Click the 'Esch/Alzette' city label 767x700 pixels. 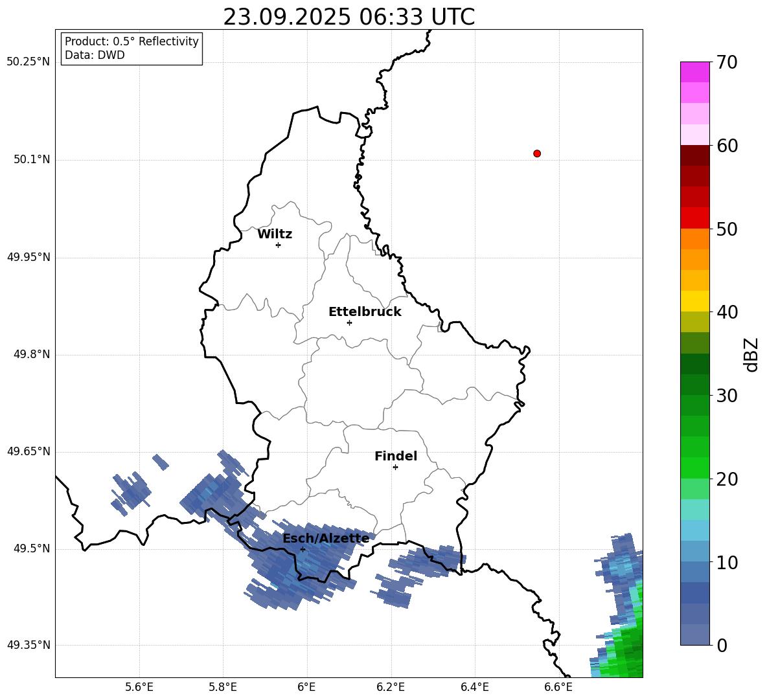coord(326,538)
